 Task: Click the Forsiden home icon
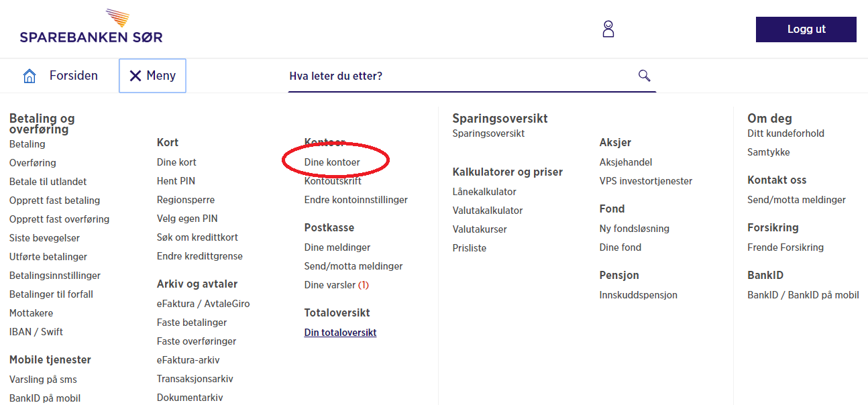coord(30,76)
